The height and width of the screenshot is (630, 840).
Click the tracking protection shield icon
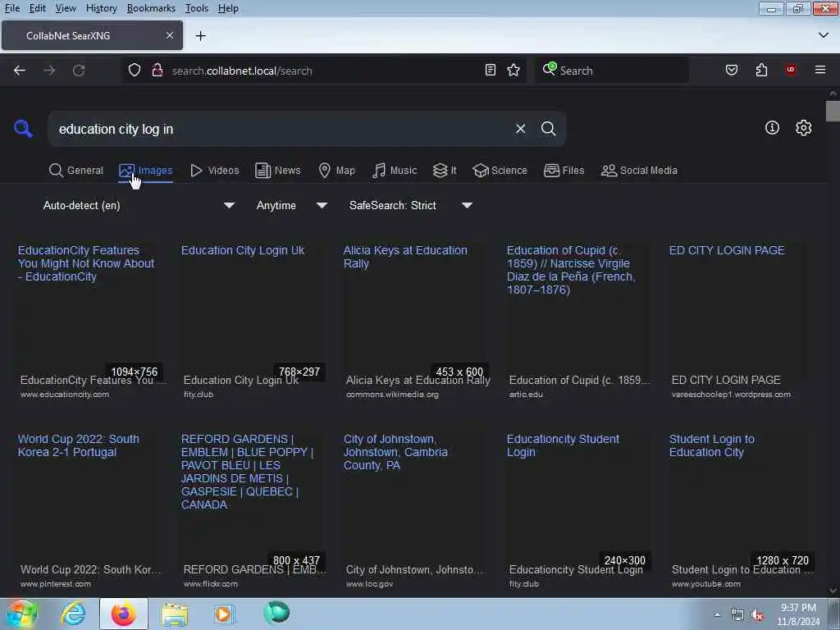pos(135,71)
